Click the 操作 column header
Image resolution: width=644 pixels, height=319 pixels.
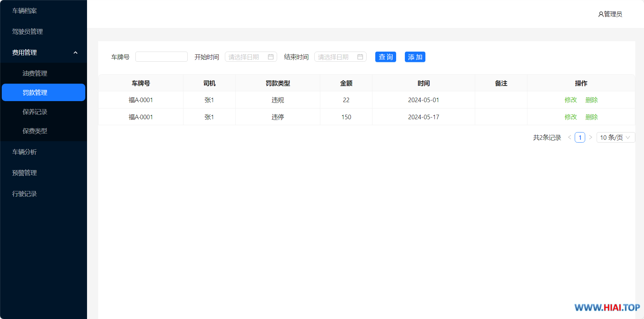coord(581,83)
